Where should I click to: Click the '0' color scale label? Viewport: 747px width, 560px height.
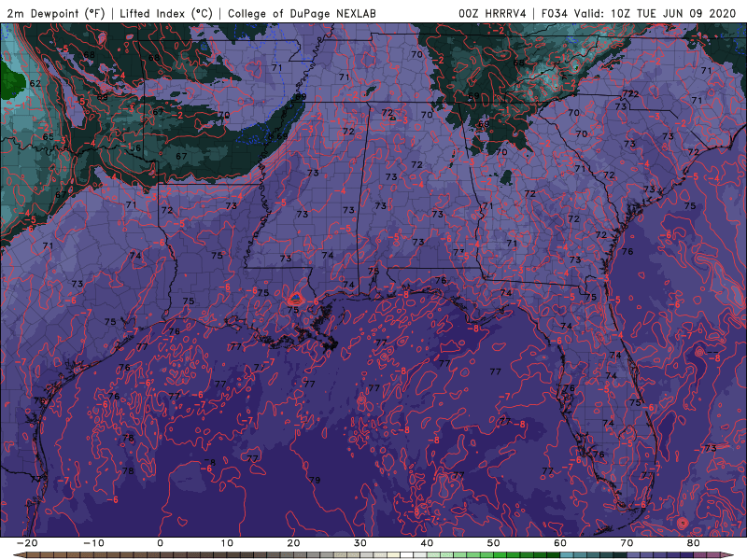[160, 543]
